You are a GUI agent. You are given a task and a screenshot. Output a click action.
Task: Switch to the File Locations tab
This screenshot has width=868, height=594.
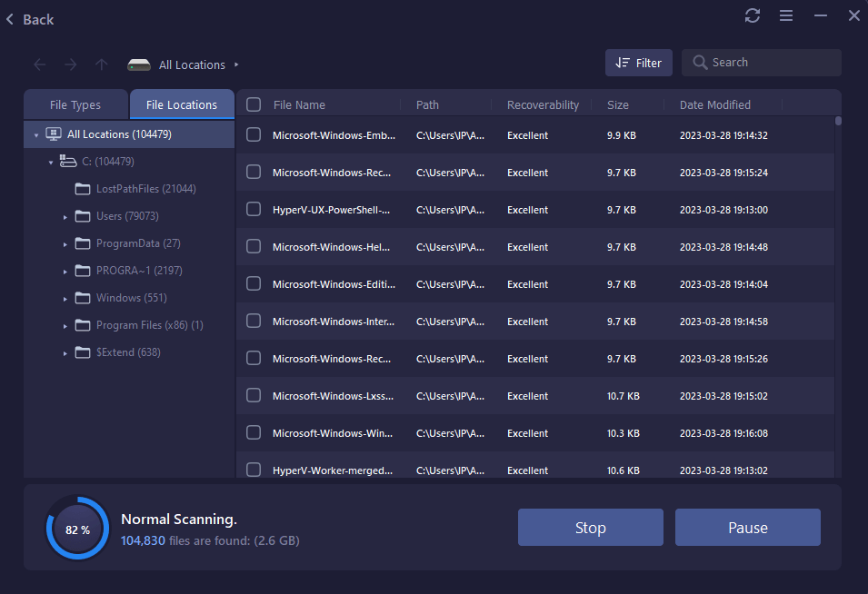[181, 104]
